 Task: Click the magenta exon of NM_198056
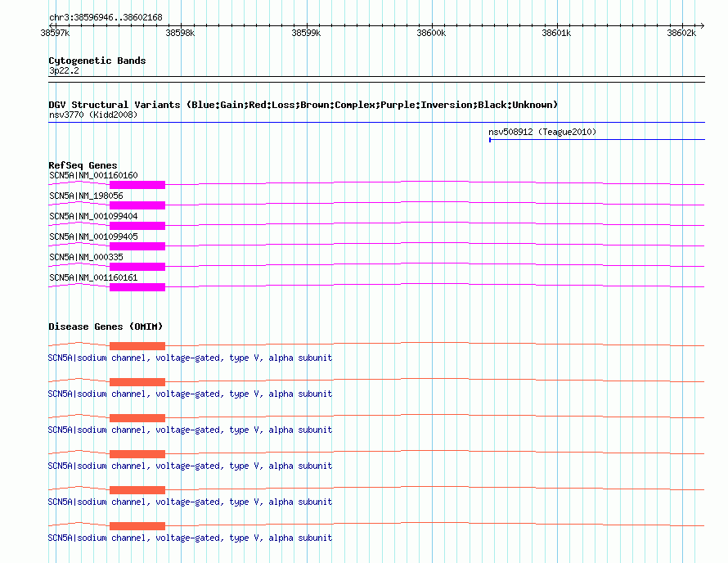[x=137, y=205]
